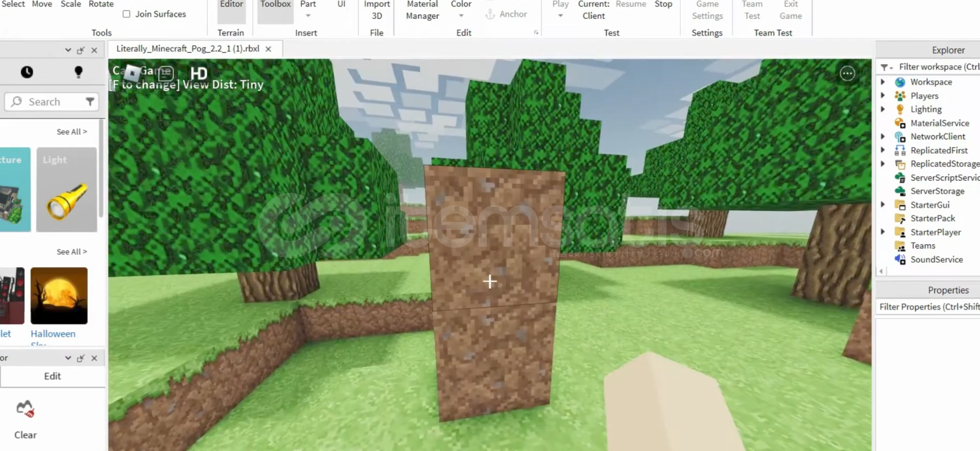Image resolution: width=980 pixels, height=451 pixels.
Task: Toggle the Join Surfaces checkbox
Action: (x=126, y=14)
